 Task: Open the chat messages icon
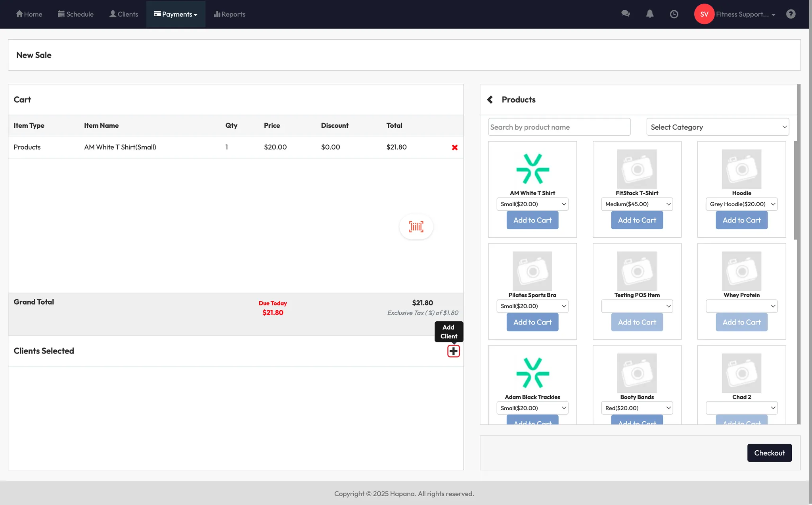click(625, 14)
